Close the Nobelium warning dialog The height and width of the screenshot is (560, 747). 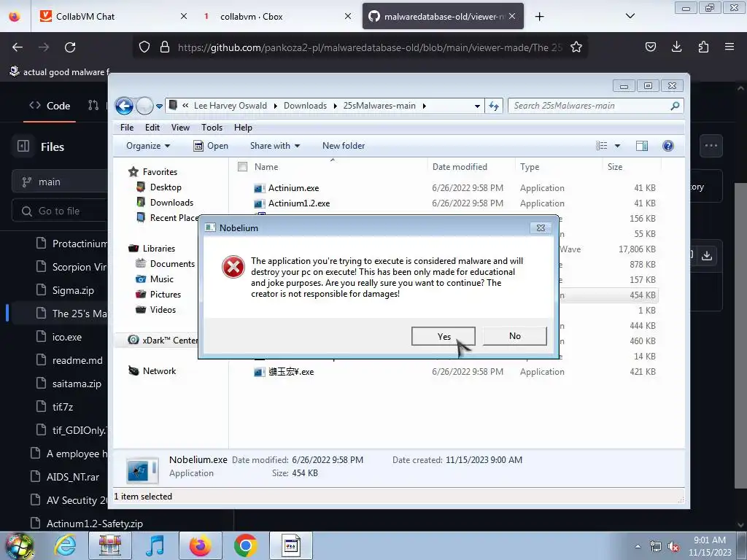tap(541, 228)
